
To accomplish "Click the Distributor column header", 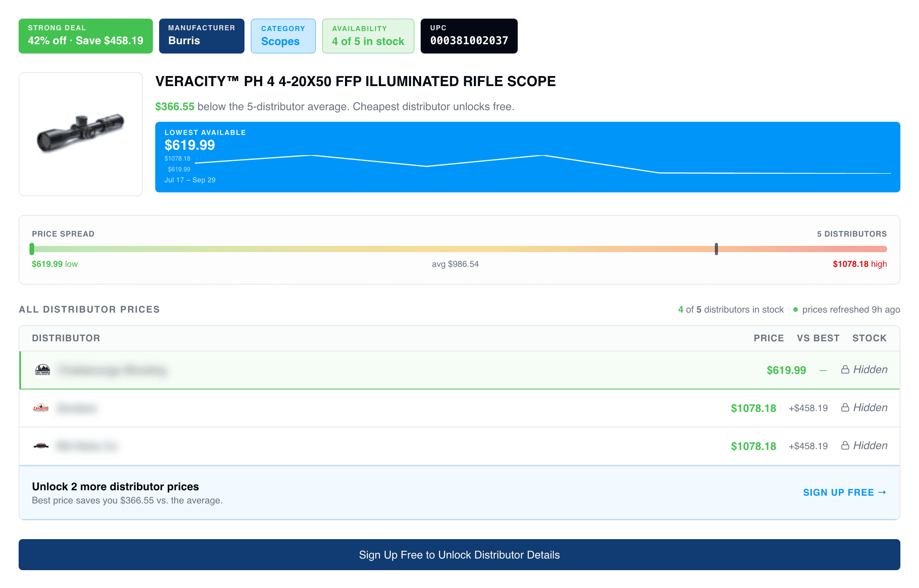I will (x=66, y=338).
